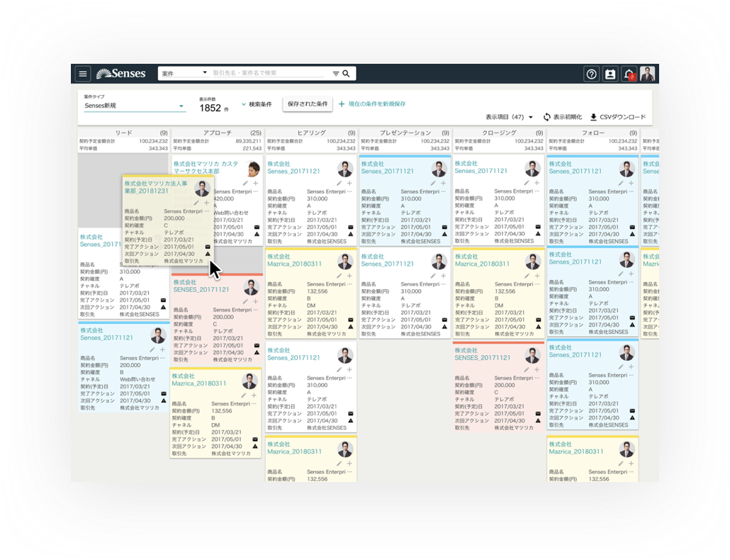Open the 表示項目 (47) dropdown
Viewport: 730px width, 560px height.
pos(510,117)
